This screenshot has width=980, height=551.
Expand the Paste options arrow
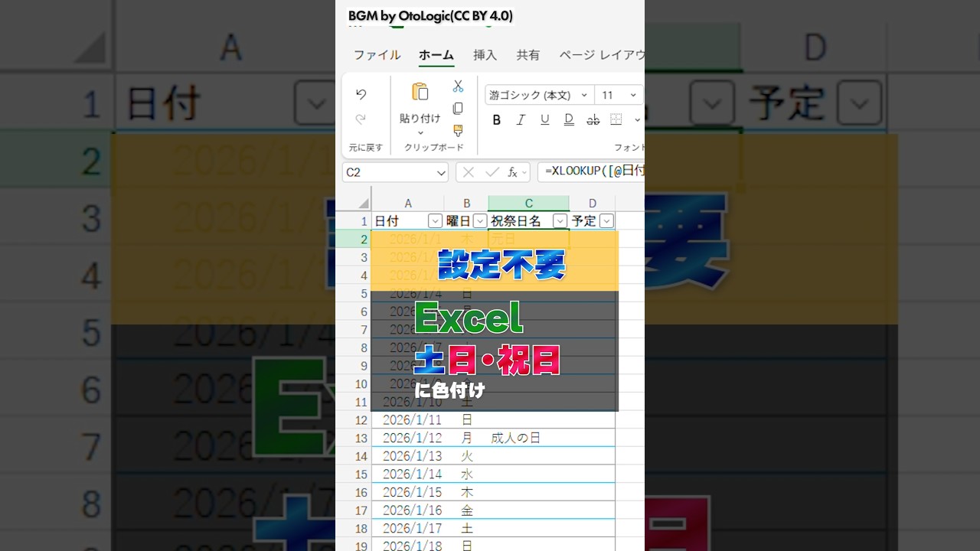[x=420, y=133]
